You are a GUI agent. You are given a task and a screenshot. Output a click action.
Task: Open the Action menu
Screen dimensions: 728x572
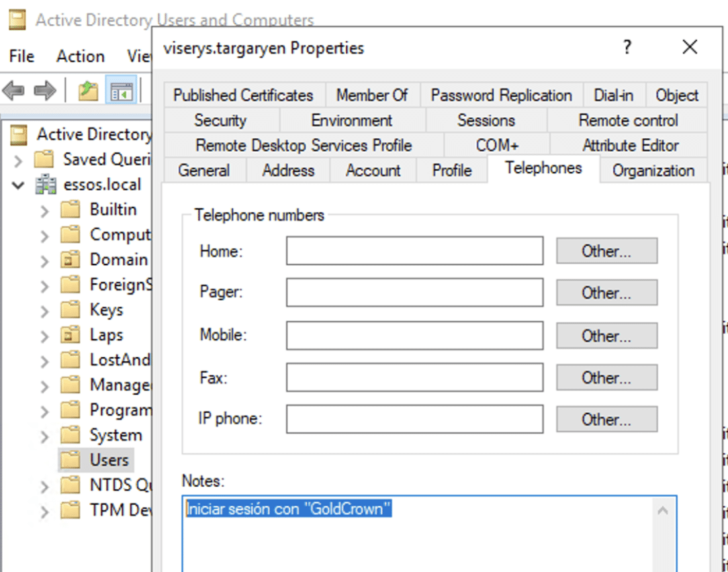pos(80,56)
